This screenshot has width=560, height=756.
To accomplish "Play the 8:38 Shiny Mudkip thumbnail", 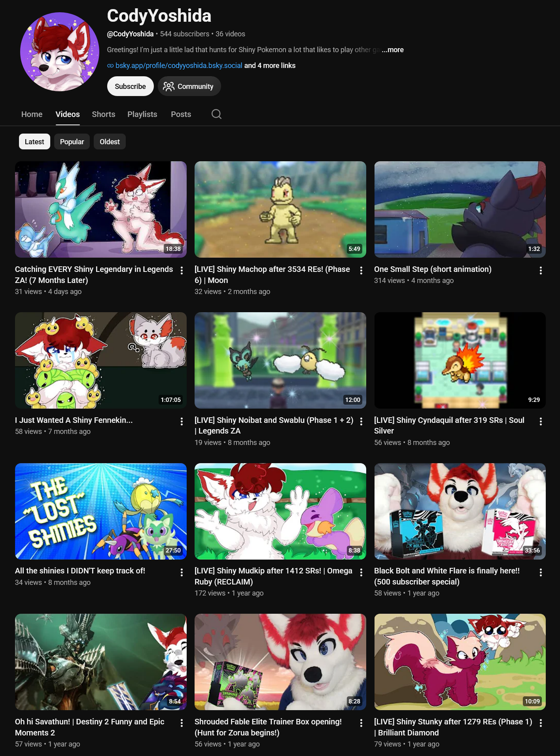I will click(x=280, y=511).
